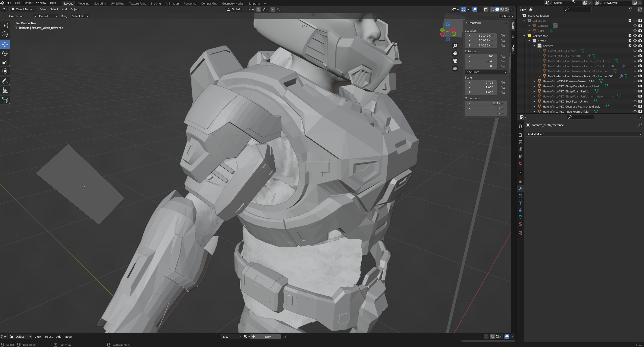Open the Tool sidebar tab

pyautogui.click(x=513, y=36)
